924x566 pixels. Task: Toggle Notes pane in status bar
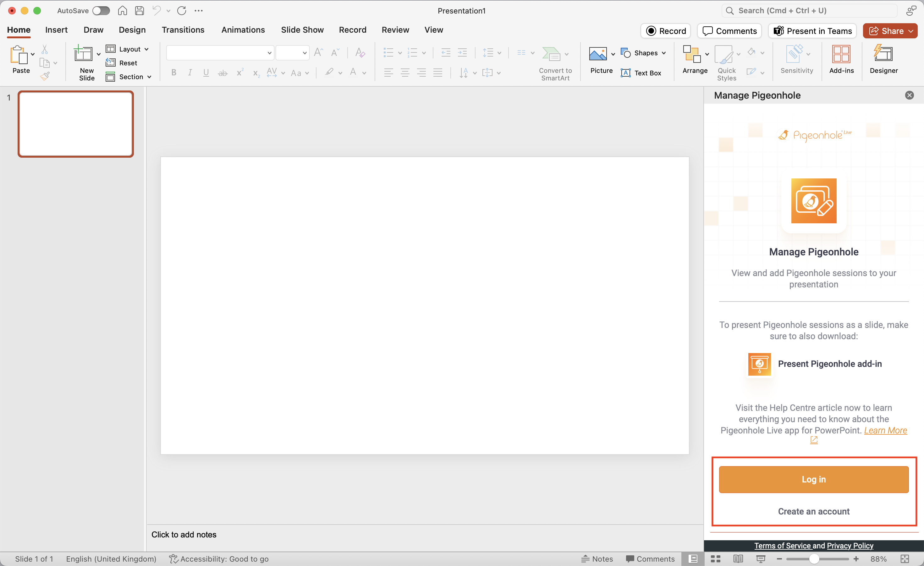(597, 559)
